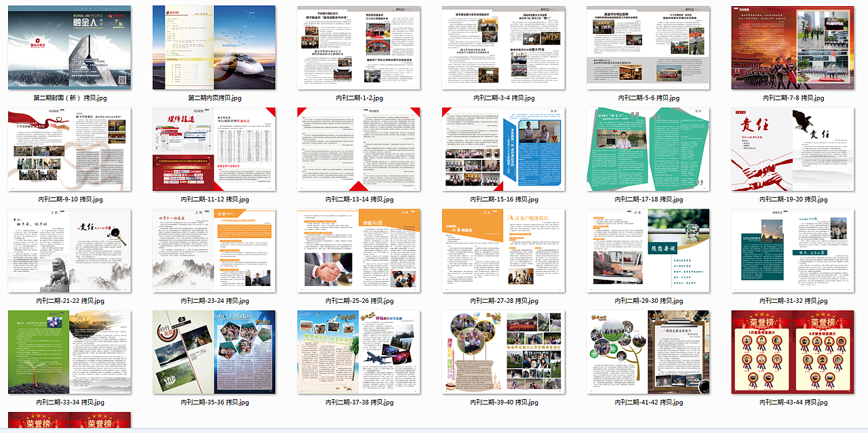The image size is (868, 433).
Task: Select thumbnail image of 内刊二期-11-12
Action: point(214,149)
